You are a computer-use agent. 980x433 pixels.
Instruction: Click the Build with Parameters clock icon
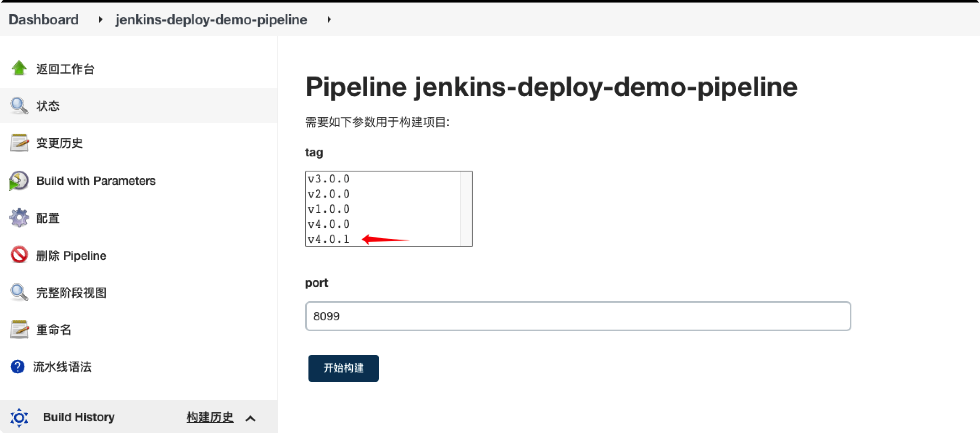(x=19, y=181)
